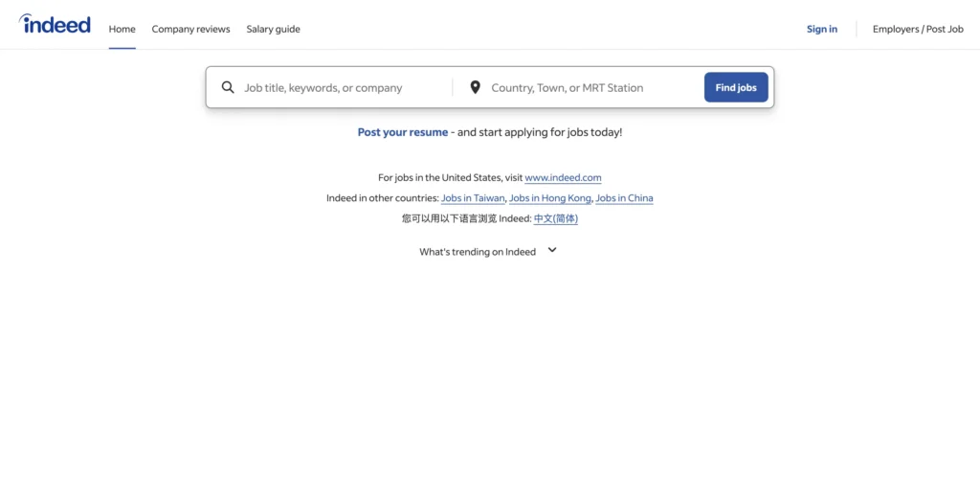Visit the www.indeed.com link

(563, 177)
